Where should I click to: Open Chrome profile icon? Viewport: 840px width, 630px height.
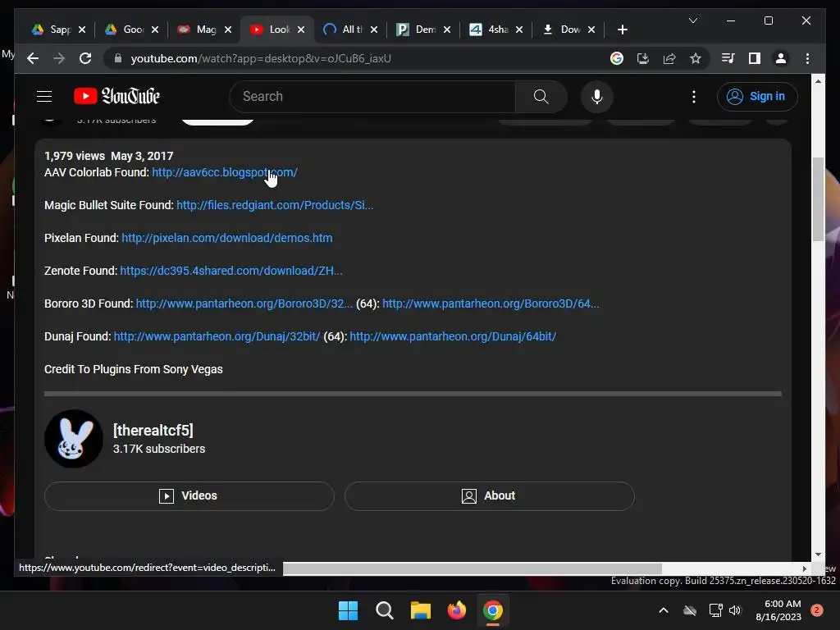[x=781, y=58]
